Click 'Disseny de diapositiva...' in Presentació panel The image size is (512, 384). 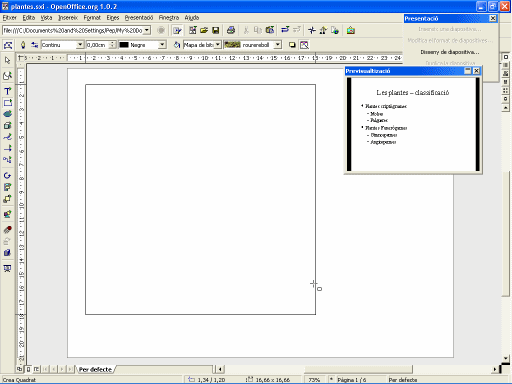(x=450, y=52)
